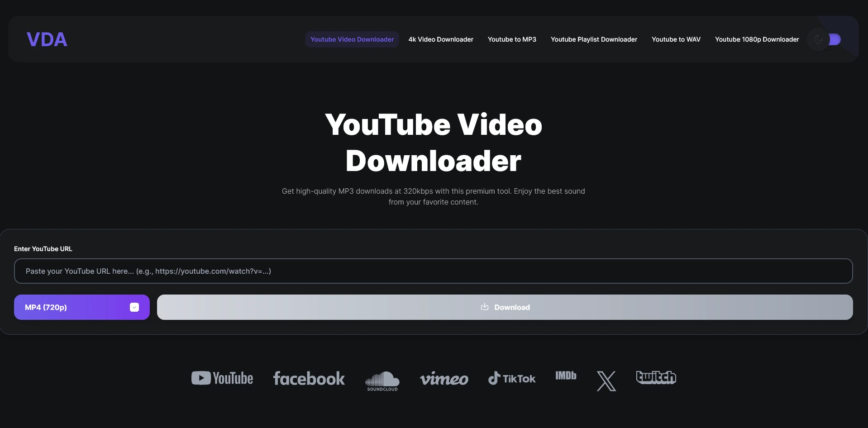Viewport: 868px width, 428px height.
Task: Switch to the Youtube to MP3 tab
Action: pyautogui.click(x=511, y=39)
